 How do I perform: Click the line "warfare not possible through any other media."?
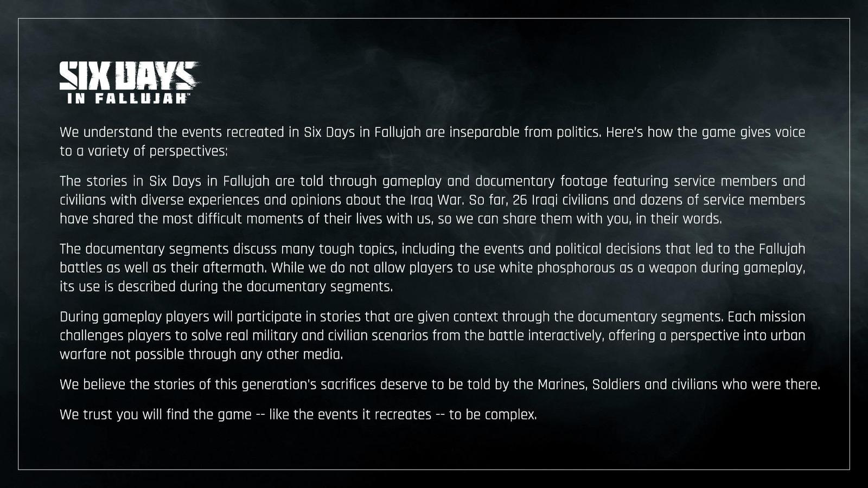click(x=201, y=355)
